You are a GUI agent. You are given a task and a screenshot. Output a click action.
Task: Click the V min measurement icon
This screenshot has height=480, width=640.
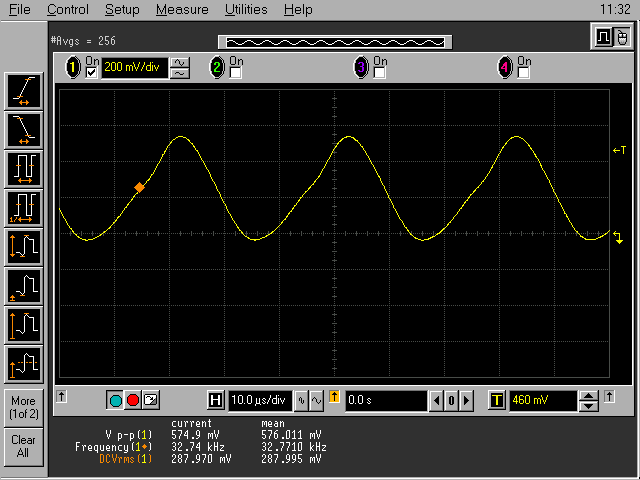tap(24, 287)
